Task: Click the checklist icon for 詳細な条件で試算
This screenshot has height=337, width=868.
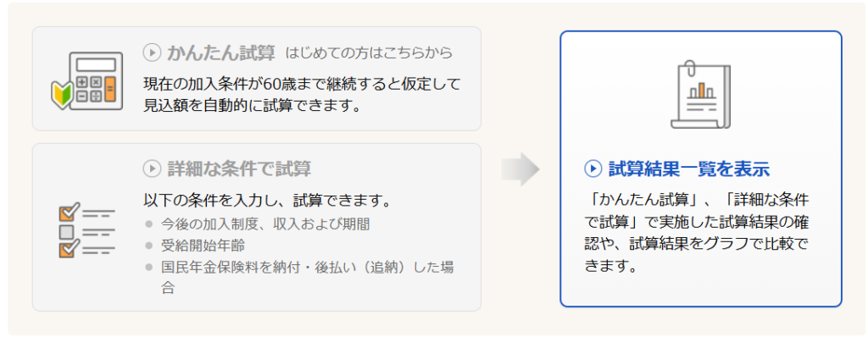Action: 86,230
